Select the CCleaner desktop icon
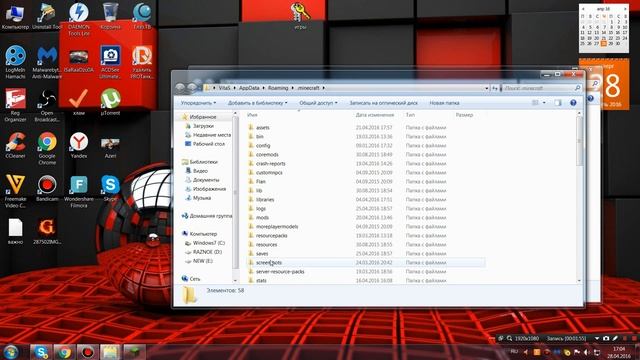Viewport: 640px width, 360px height. click(x=15, y=145)
